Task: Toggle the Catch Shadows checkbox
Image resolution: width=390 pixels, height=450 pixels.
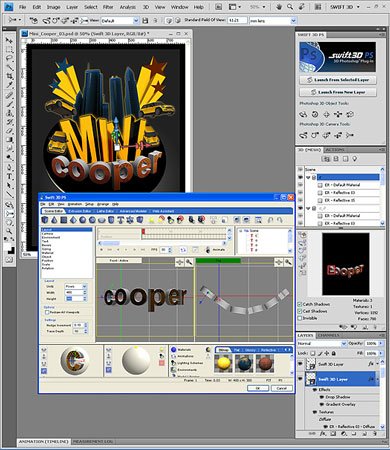Action: pos(300,304)
